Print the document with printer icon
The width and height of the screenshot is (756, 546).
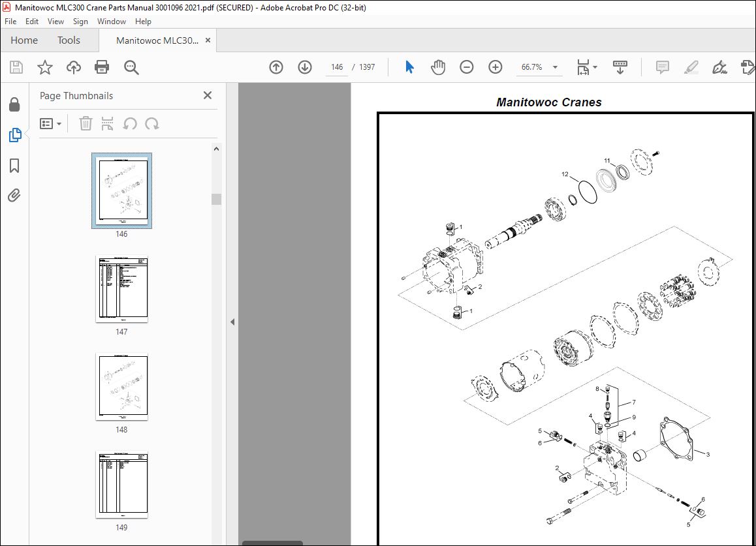[102, 67]
